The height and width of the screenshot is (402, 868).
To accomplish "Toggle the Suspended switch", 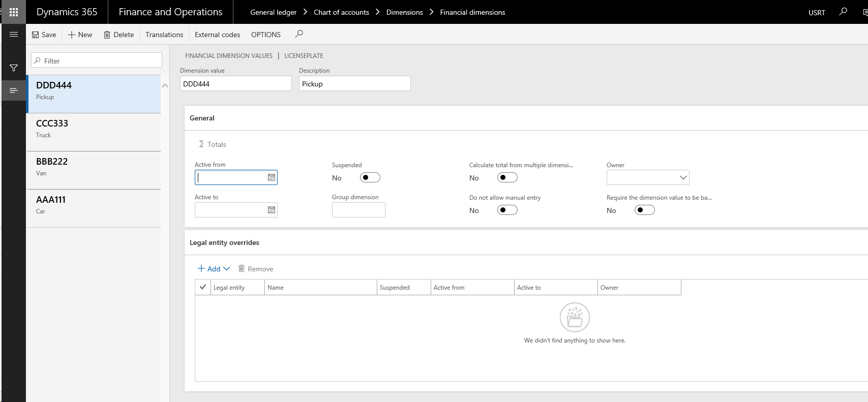I will tap(370, 177).
